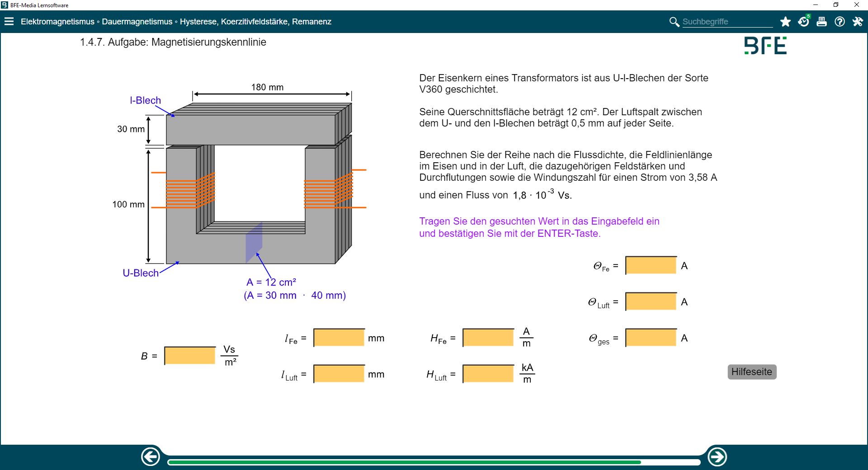Open help via question mark icon
Screen dimensions: 868x470
click(840, 22)
